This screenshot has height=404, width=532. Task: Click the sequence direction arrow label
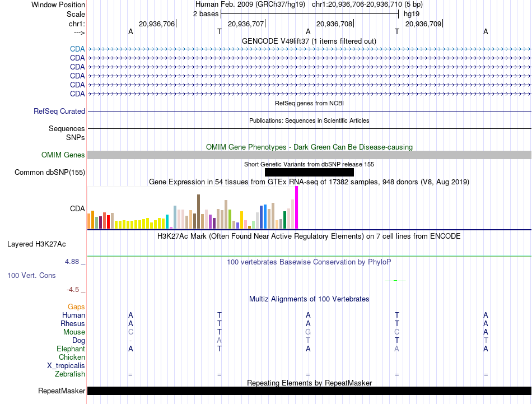pos(79,32)
